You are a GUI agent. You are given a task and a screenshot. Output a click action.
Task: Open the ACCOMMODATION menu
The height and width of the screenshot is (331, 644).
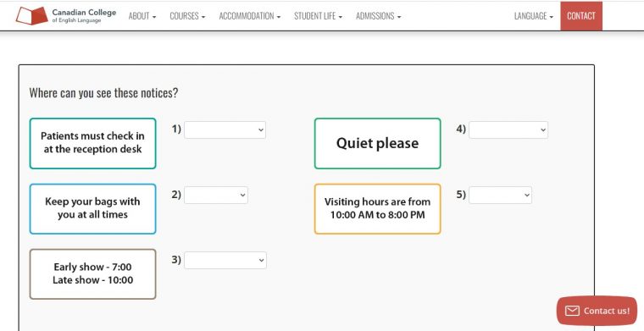(x=250, y=16)
